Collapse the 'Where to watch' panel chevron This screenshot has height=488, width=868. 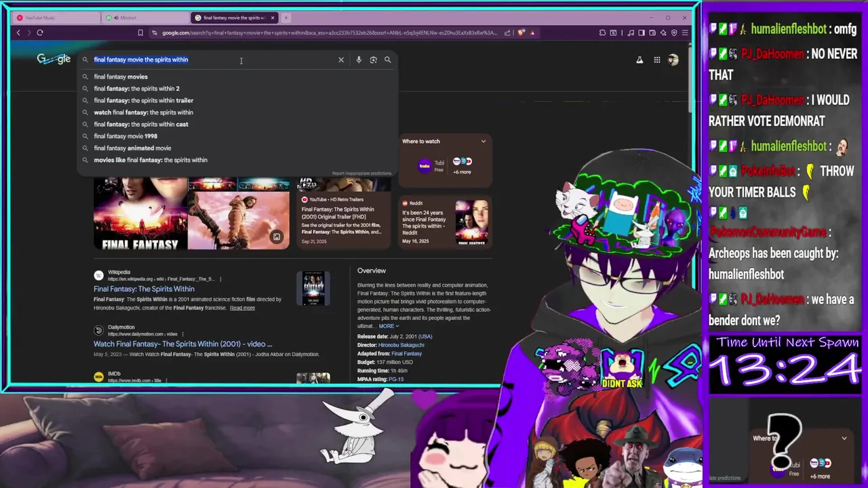pos(484,141)
